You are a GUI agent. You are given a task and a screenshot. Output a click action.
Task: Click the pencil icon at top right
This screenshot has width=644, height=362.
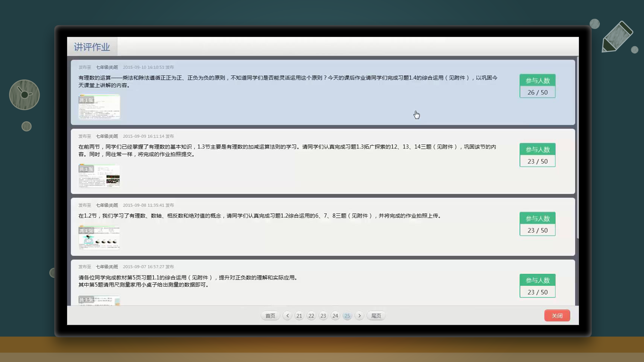coord(618,37)
